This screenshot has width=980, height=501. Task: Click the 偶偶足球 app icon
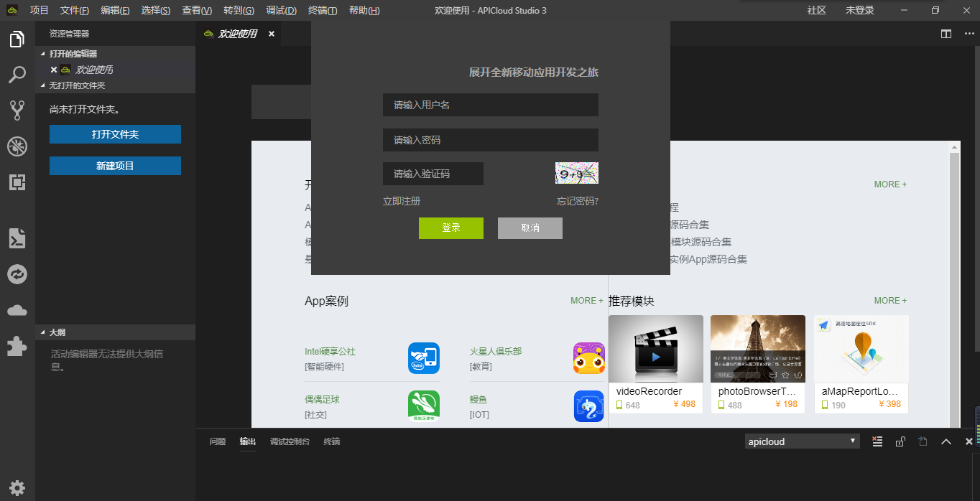(x=424, y=406)
